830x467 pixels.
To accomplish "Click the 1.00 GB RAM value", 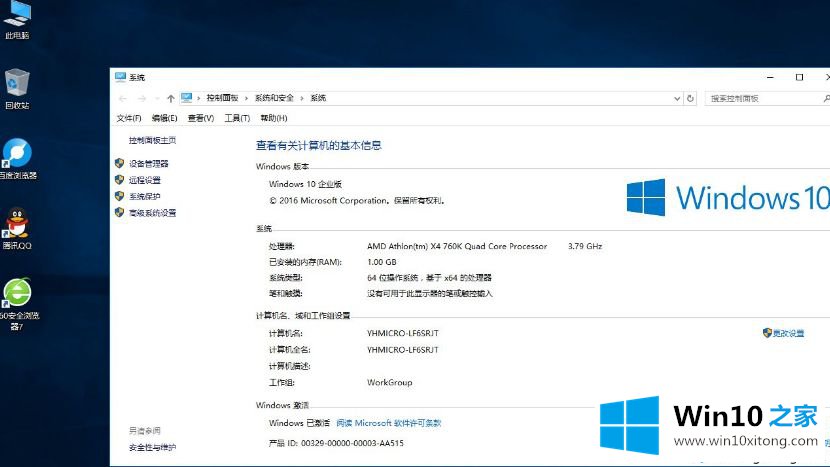I will click(382, 262).
